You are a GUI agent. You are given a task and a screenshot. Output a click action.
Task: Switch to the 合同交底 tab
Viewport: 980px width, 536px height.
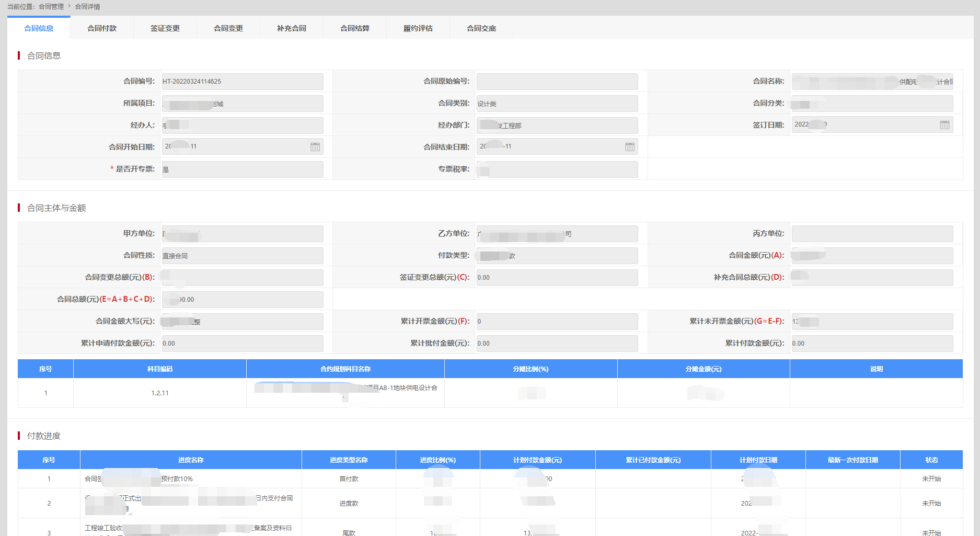(x=481, y=28)
